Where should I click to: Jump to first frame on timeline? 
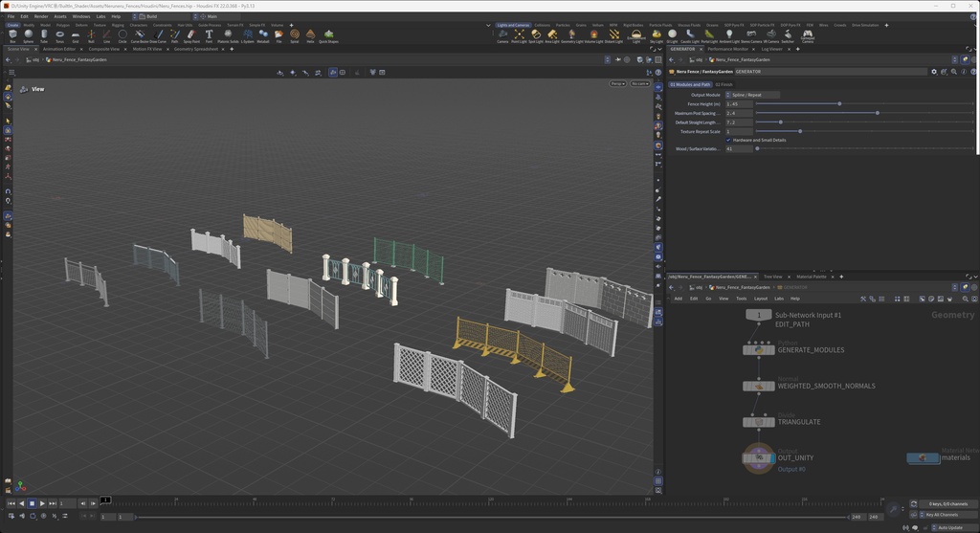click(x=11, y=503)
